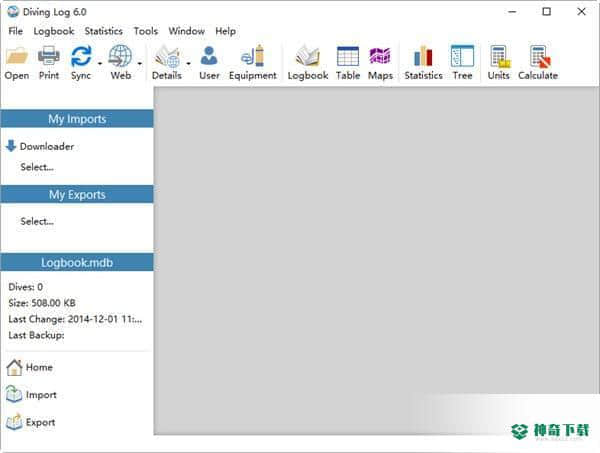
Task: Show the Tree view icon
Action: point(462,56)
